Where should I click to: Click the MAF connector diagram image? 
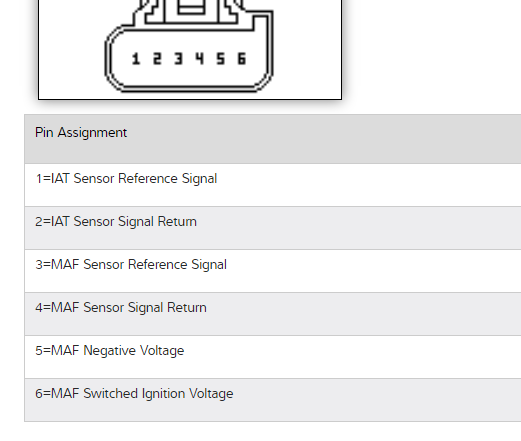coord(190,49)
